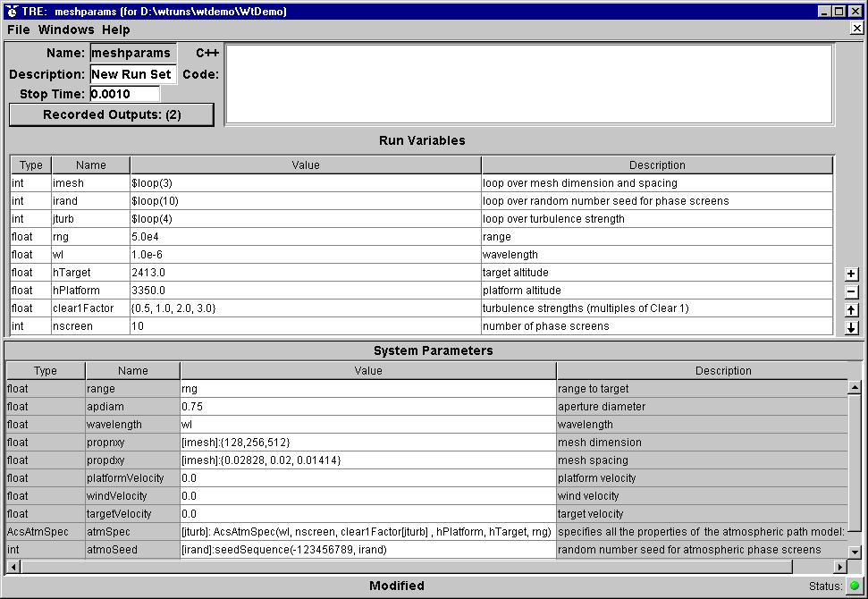Viewport: 868px width, 599px height.
Task: Click clear1Factor value {0.5, 1.0, 2.0, 3.0}
Action: pos(306,308)
